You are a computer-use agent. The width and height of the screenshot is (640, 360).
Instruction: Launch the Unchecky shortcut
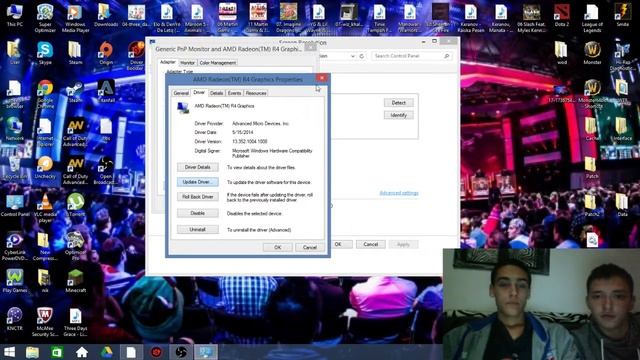(45, 167)
